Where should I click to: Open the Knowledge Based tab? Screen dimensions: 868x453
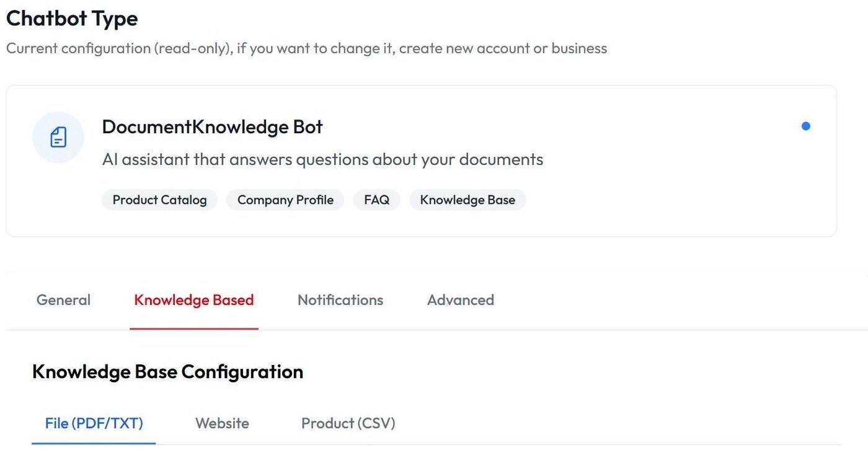[194, 300]
